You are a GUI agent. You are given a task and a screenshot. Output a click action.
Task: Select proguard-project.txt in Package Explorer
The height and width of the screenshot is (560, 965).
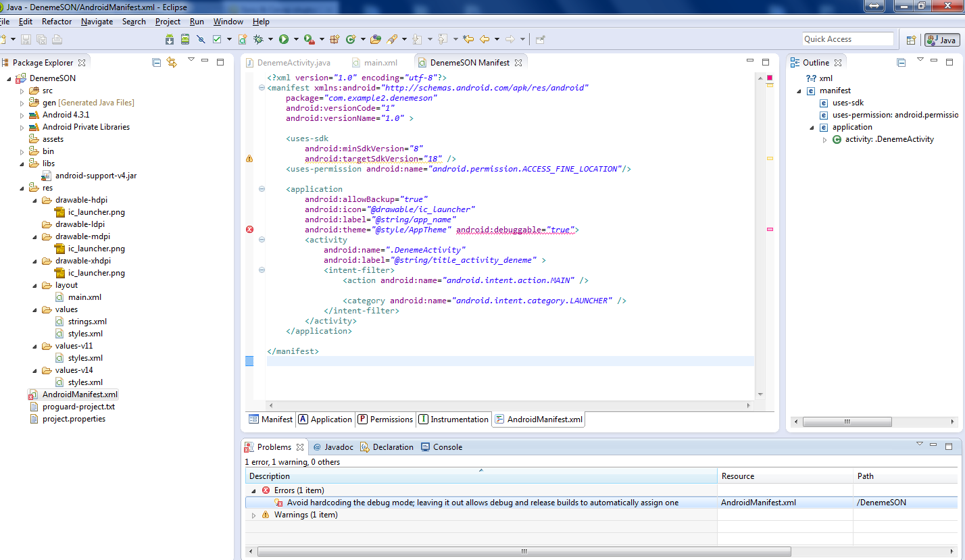click(x=72, y=407)
